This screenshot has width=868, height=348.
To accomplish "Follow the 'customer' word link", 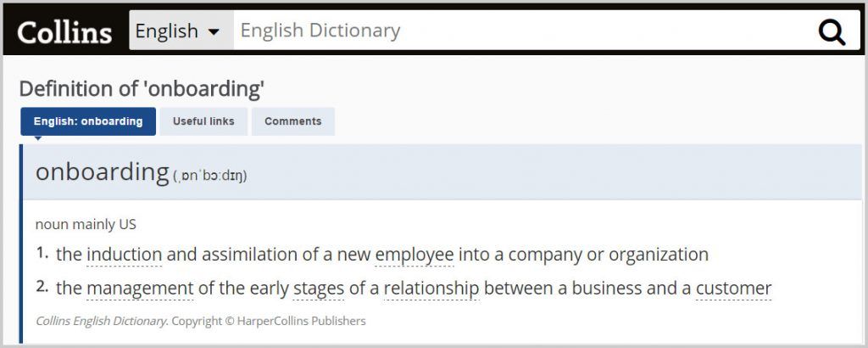I will click(x=733, y=289).
